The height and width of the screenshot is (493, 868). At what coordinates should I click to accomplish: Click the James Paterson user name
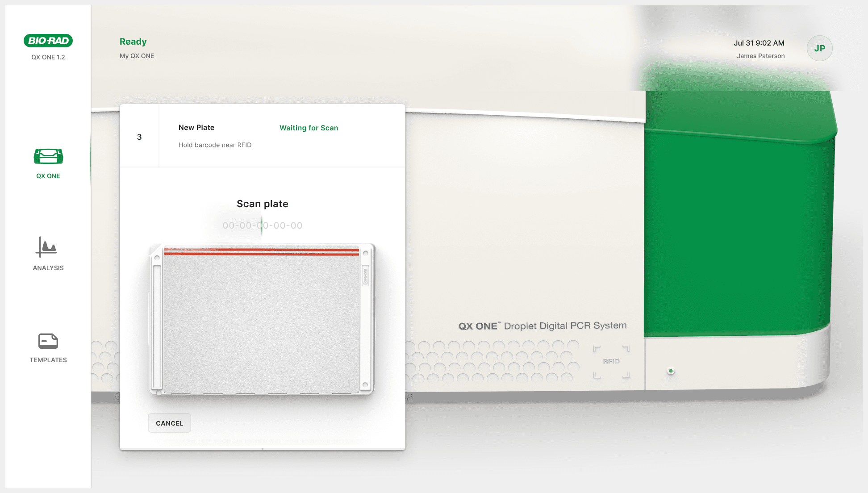[x=760, y=56]
